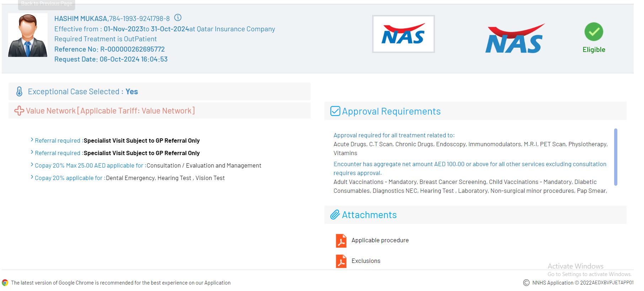Viewport: 644px width, 291px height.
Task: Click the green Eligible checkmark icon
Action: coord(594,32)
